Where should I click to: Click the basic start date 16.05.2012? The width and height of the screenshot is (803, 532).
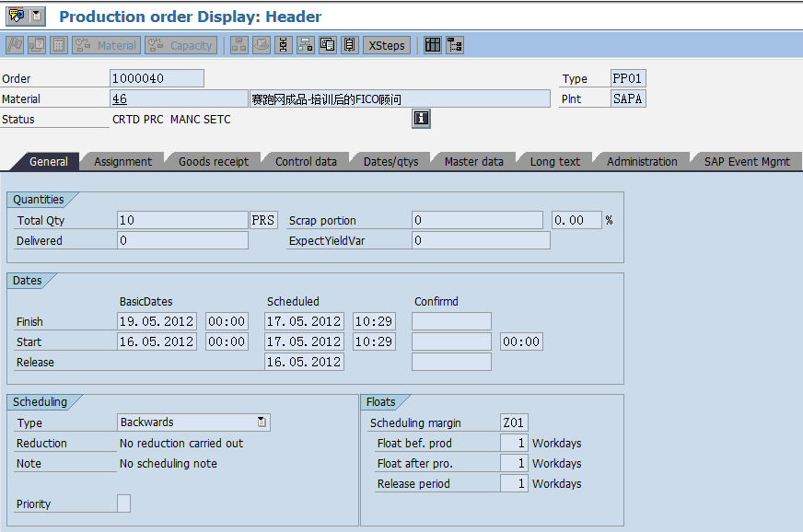click(157, 341)
